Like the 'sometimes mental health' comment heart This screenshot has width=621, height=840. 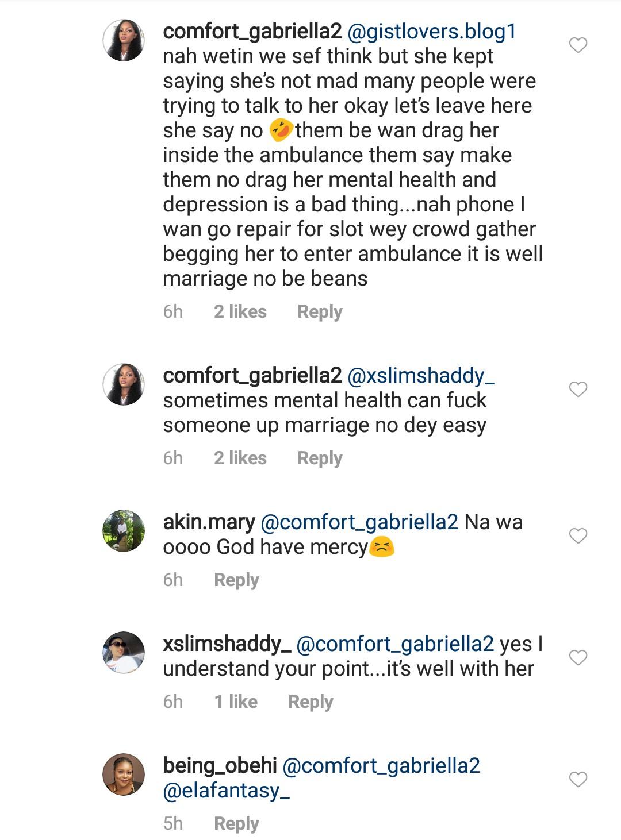pyautogui.click(x=578, y=390)
